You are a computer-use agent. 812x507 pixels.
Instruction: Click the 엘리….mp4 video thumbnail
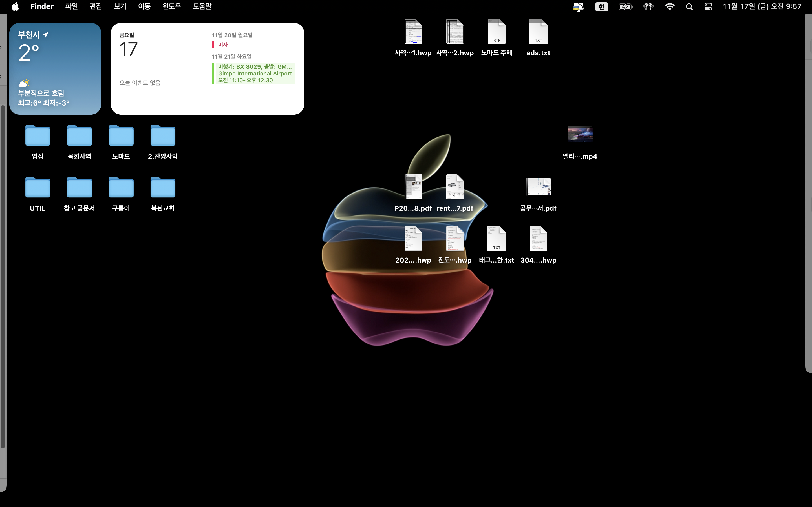click(x=580, y=134)
